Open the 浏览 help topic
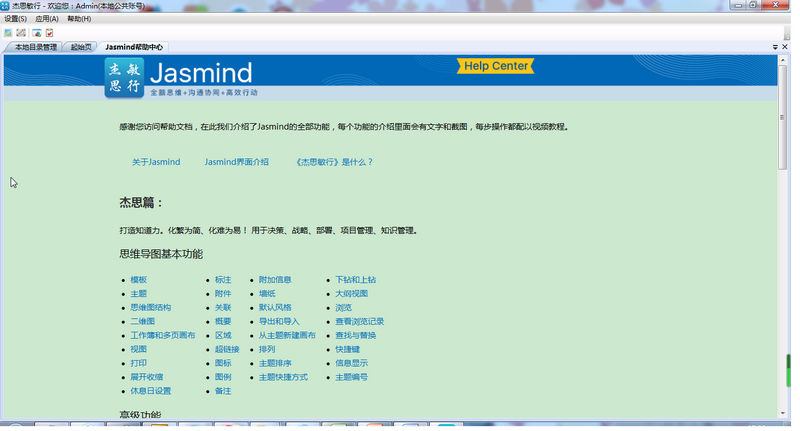This screenshot has width=800, height=431. tap(343, 308)
